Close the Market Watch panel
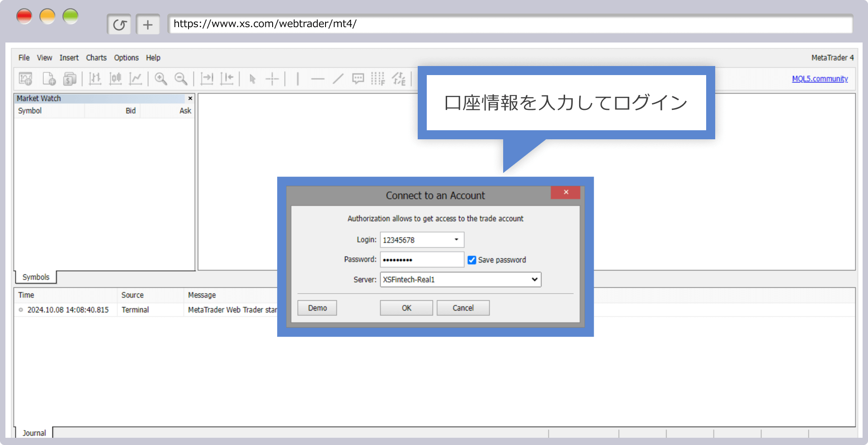The image size is (868, 445). pyautogui.click(x=190, y=98)
